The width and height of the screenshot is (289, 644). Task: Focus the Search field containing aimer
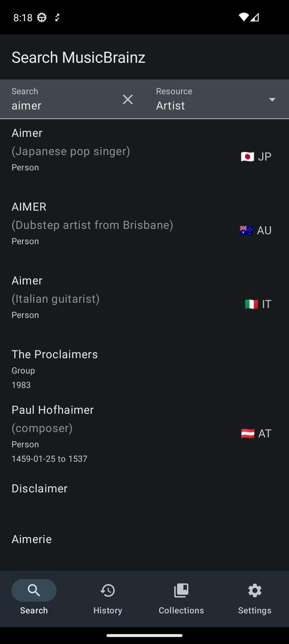(x=72, y=99)
